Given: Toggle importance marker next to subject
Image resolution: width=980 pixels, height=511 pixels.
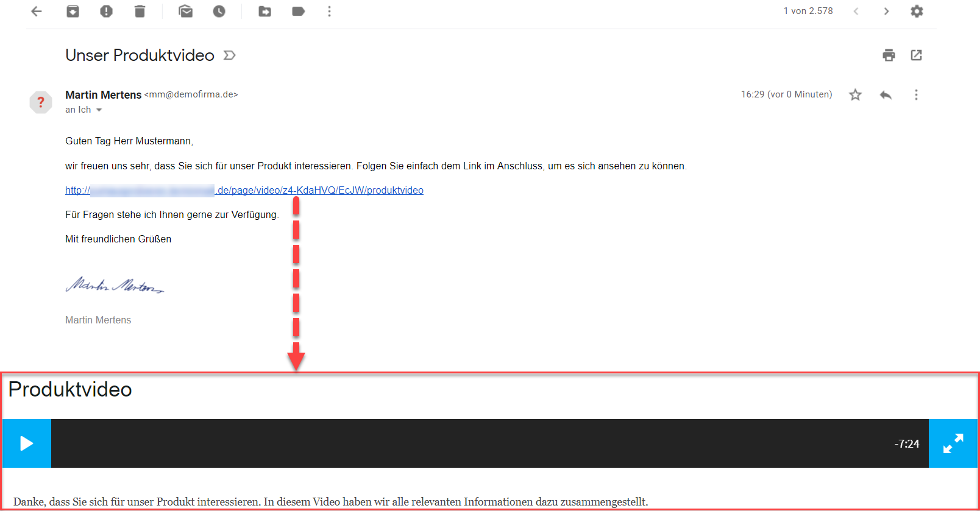Looking at the screenshot, I should tap(229, 55).
